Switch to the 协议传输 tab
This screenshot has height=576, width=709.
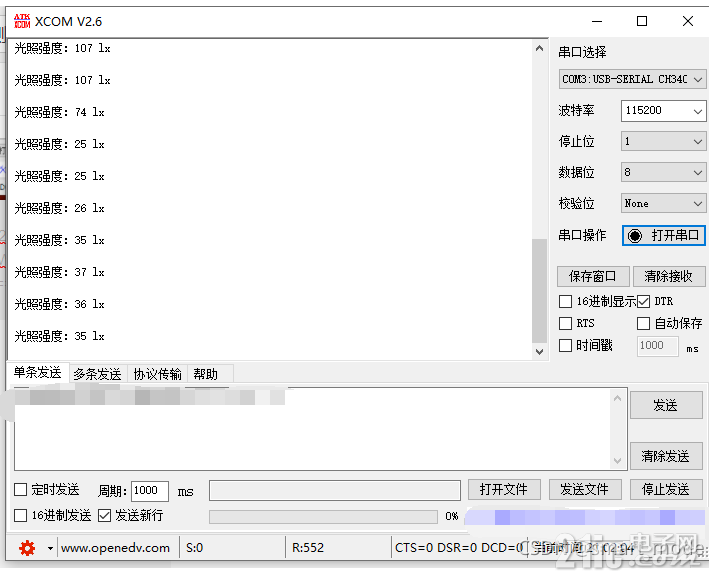[157, 374]
